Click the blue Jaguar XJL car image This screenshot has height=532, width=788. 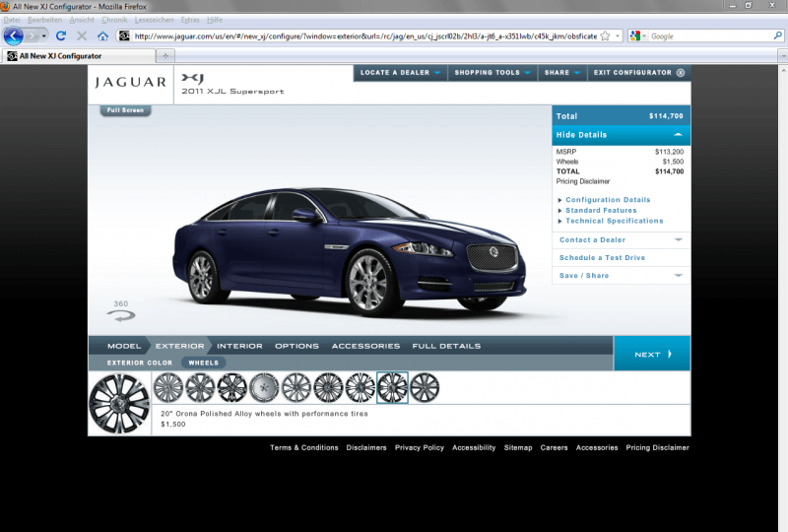coord(350,251)
